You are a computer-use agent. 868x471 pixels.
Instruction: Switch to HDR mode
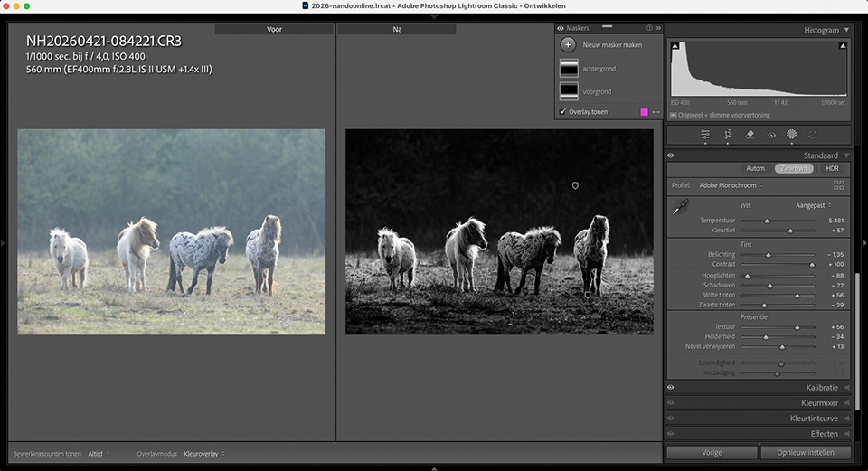pos(832,168)
